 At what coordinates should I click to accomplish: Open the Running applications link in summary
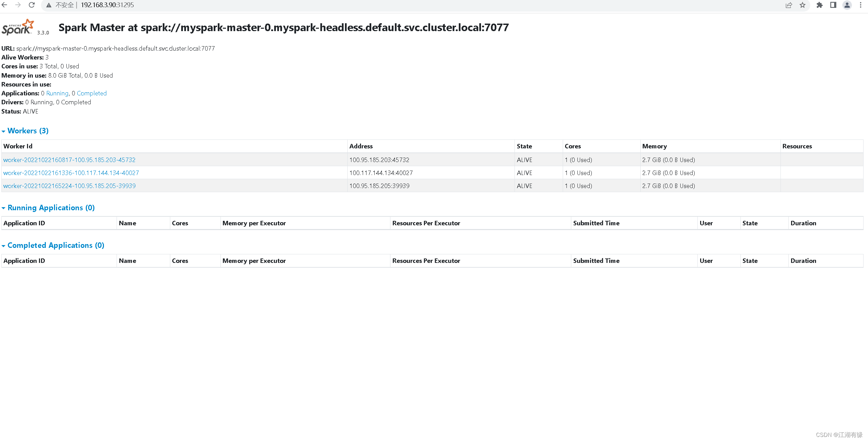pos(57,93)
